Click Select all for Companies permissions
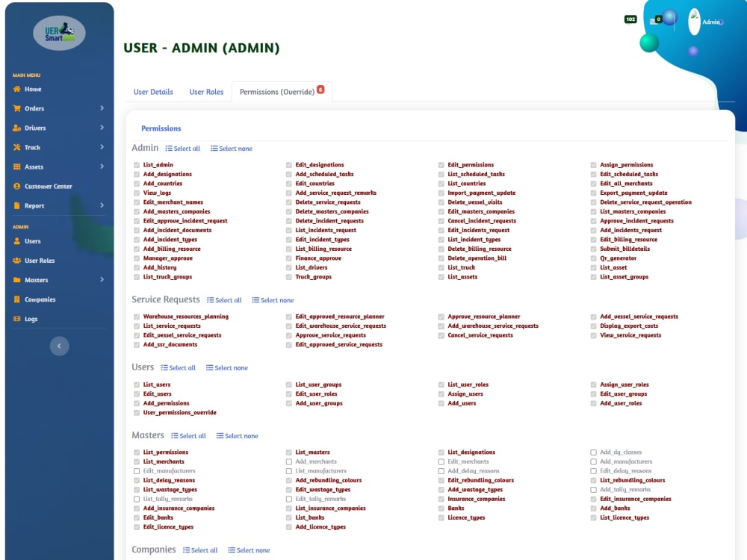Image resolution: width=747 pixels, height=560 pixels. pyautogui.click(x=200, y=550)
